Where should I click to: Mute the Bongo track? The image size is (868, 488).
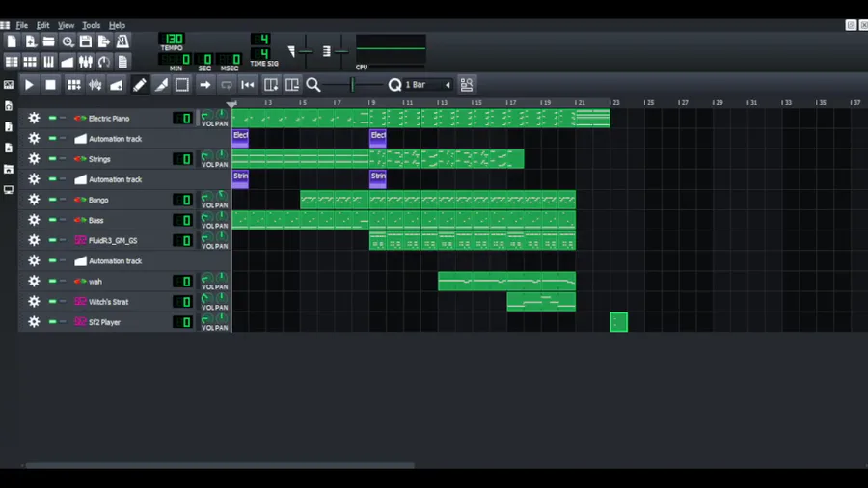pos(53,200)
